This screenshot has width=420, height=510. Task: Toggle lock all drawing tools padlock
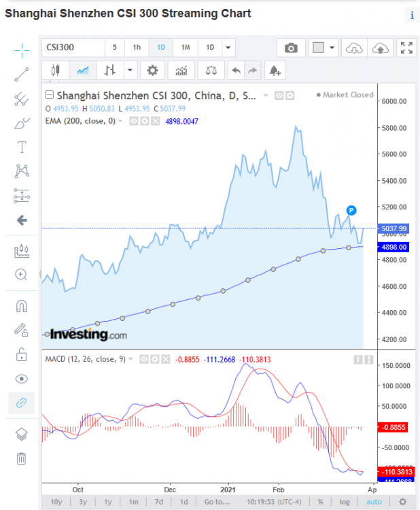point(22,354)
